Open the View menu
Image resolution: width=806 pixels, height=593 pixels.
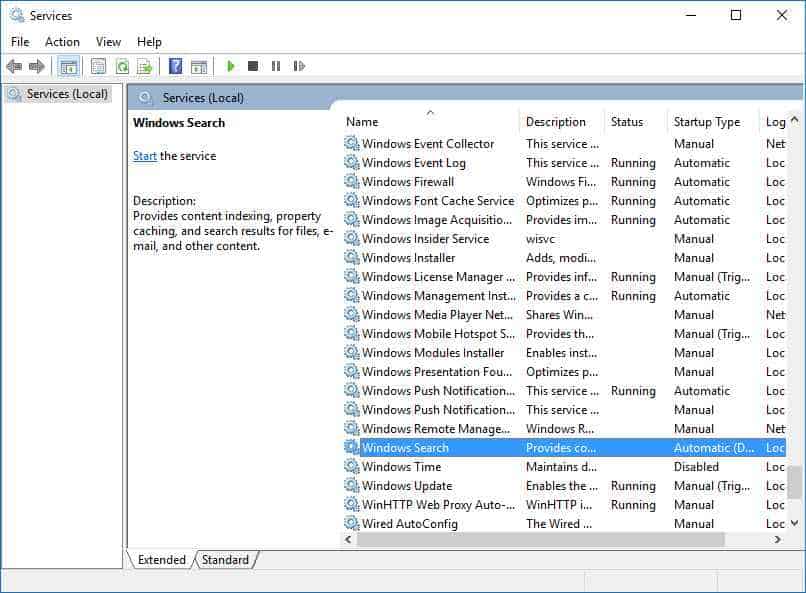tap(108, 42)
